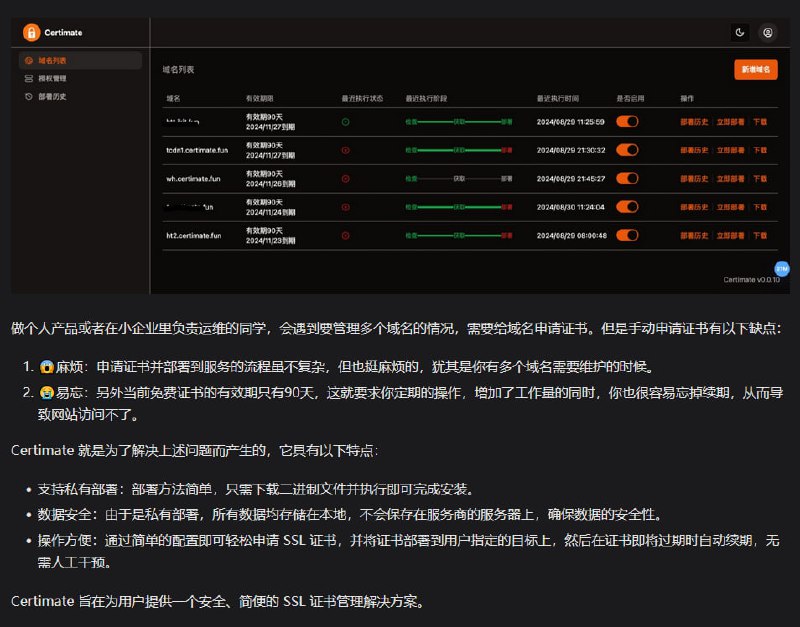Click the Certimate lock logo
This screenshot has height=627, width=800.
point(34,31)
